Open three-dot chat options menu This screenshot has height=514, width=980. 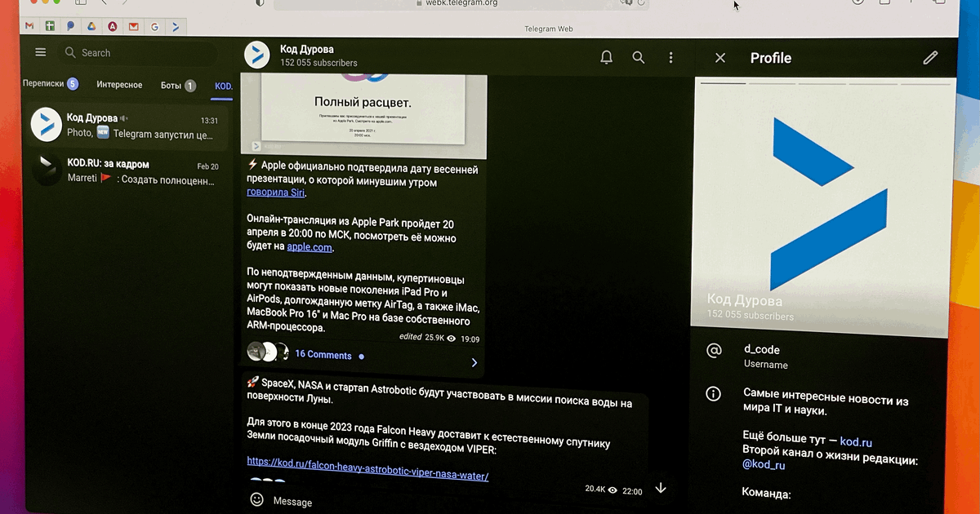[x=670, y=58]
